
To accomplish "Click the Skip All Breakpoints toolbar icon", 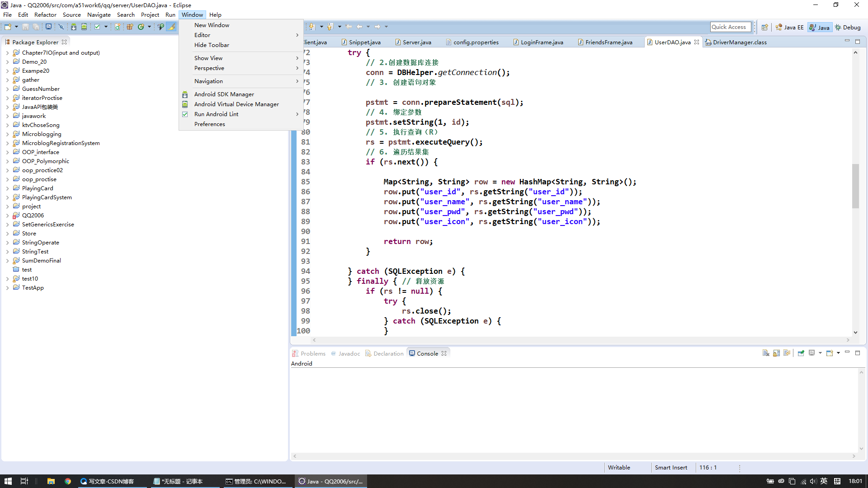I will click(61, 27).
